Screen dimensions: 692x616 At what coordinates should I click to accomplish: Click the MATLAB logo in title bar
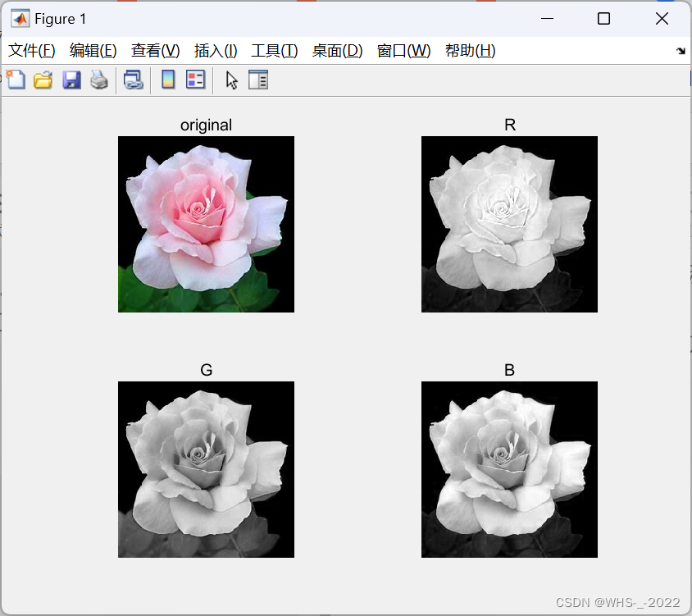(x=20, y=19)
